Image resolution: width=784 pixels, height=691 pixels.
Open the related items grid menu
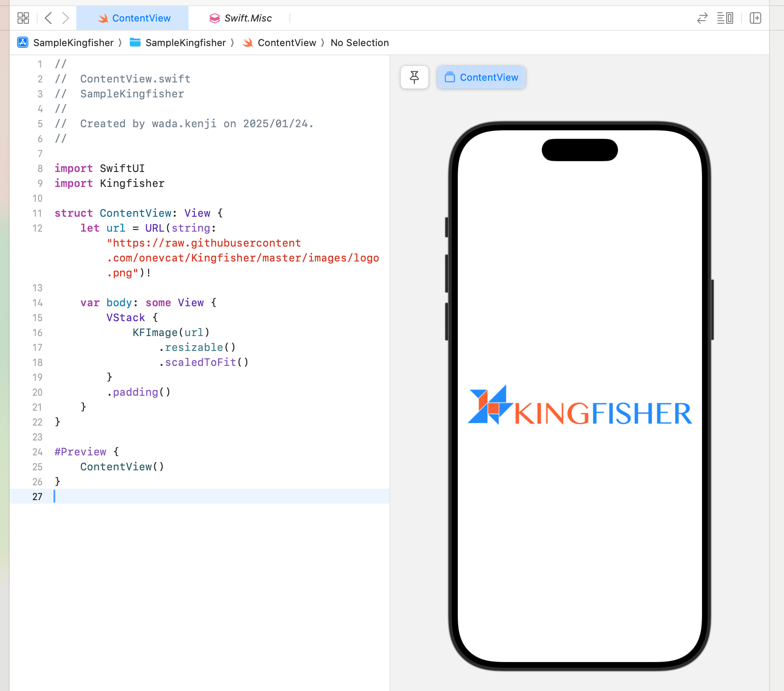[23, 18]
